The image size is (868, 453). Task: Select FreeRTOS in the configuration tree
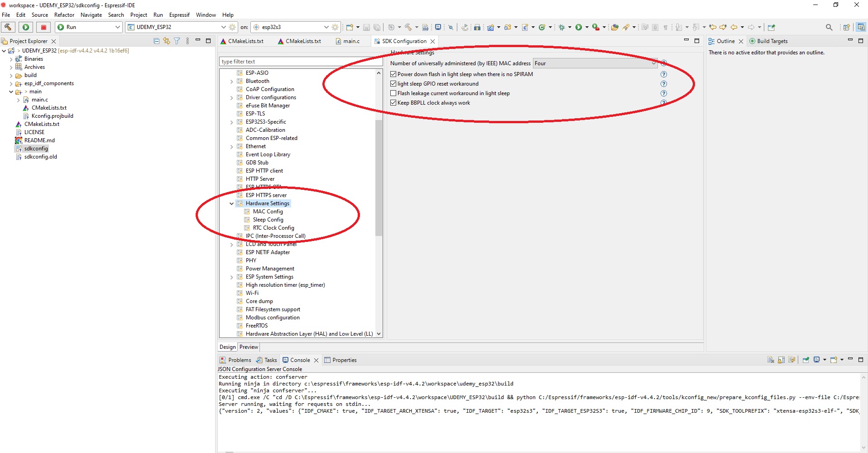[257, 326]
